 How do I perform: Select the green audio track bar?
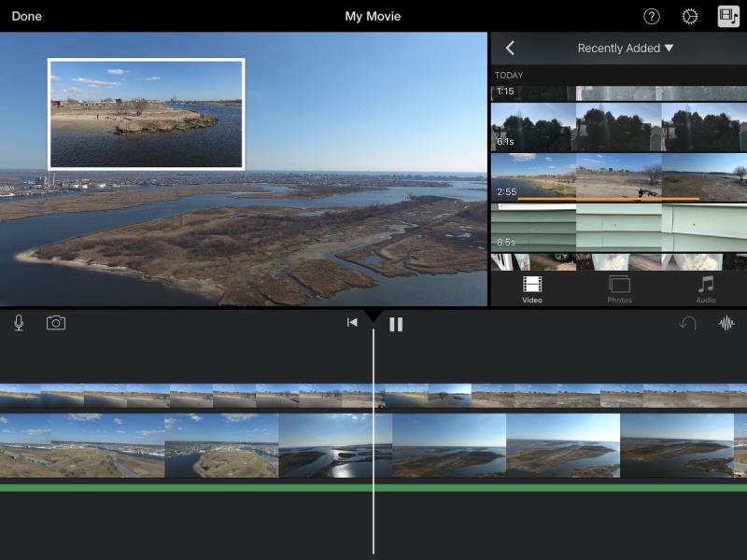click(373, 487)
